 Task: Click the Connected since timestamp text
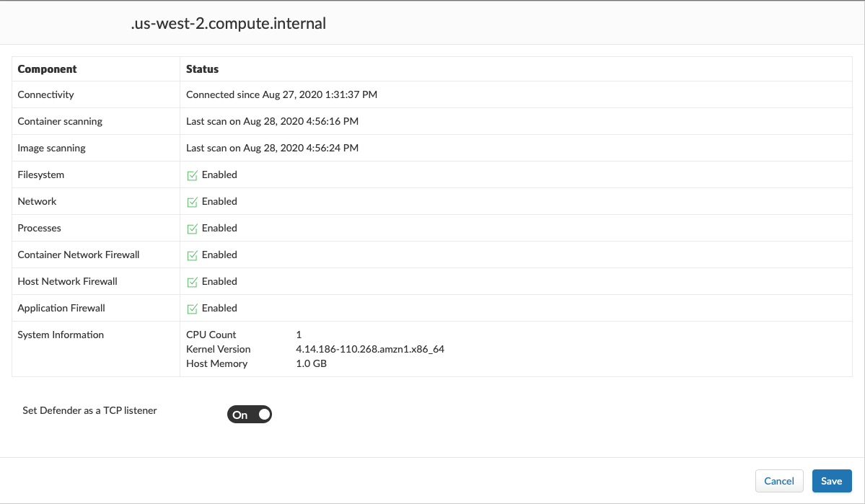point(281,94)
